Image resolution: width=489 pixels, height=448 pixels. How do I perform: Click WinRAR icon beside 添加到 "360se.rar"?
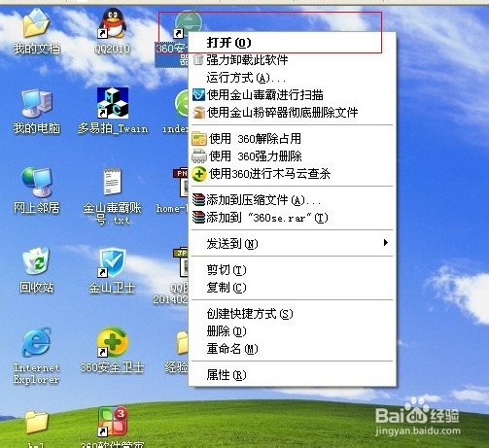pos(198,218)
